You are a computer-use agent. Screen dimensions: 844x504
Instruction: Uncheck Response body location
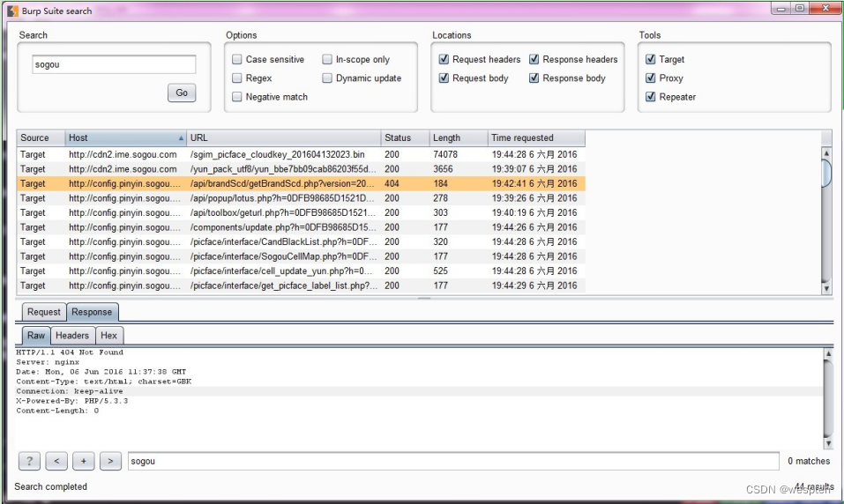[534, 78]
